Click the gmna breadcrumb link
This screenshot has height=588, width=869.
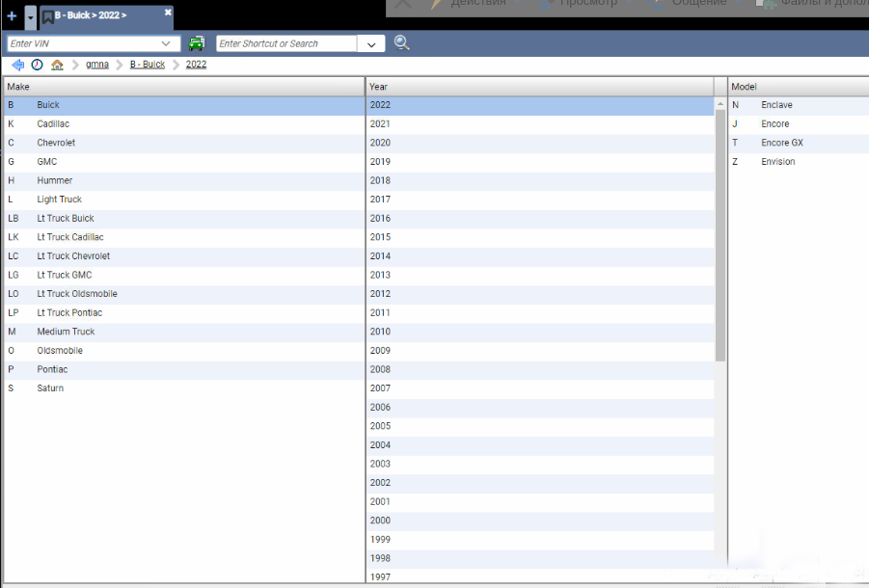coord(96,65)
